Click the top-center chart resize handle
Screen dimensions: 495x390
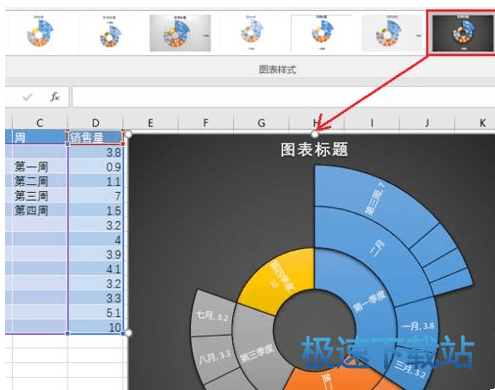click(315, 134)
